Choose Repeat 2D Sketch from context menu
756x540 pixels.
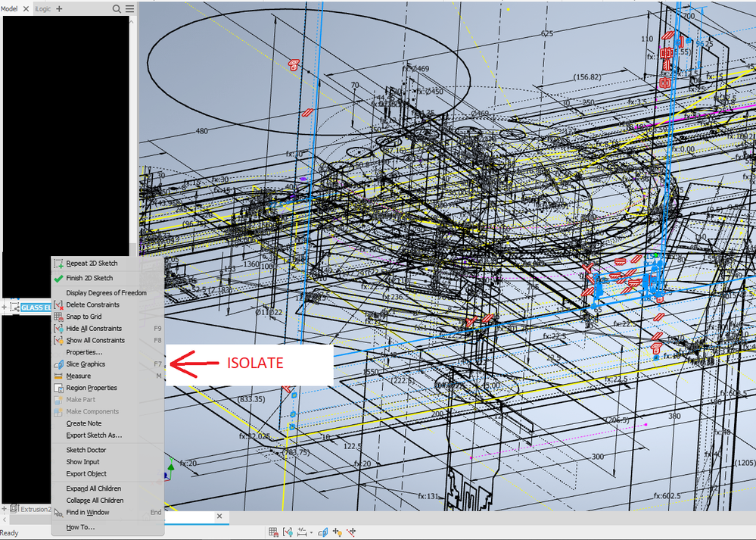pos(107,264)
